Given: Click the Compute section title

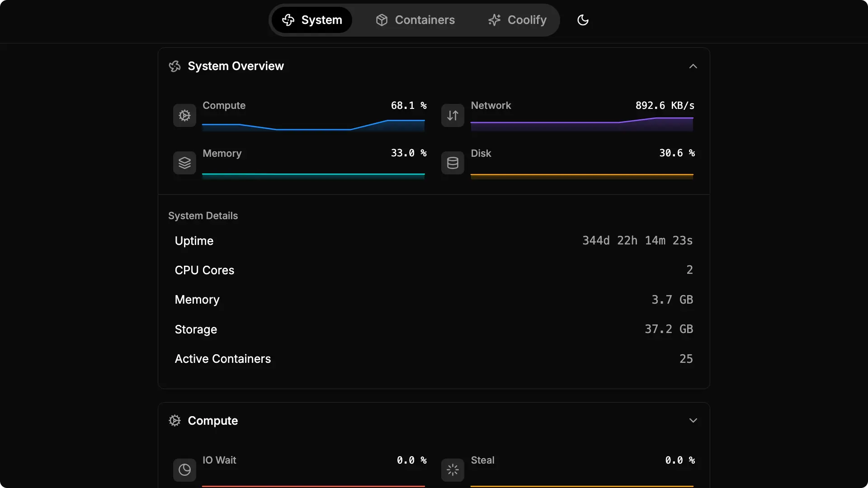Looking at the screenshot, I should (212, 421).
